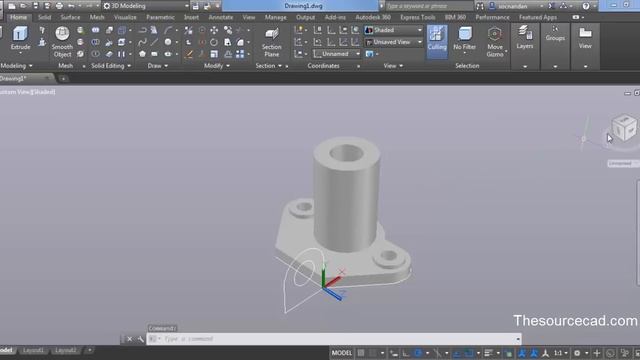Select the Line tool in Draw panel
The height and width of the screenshot is (360, 640).
(154, 42)
